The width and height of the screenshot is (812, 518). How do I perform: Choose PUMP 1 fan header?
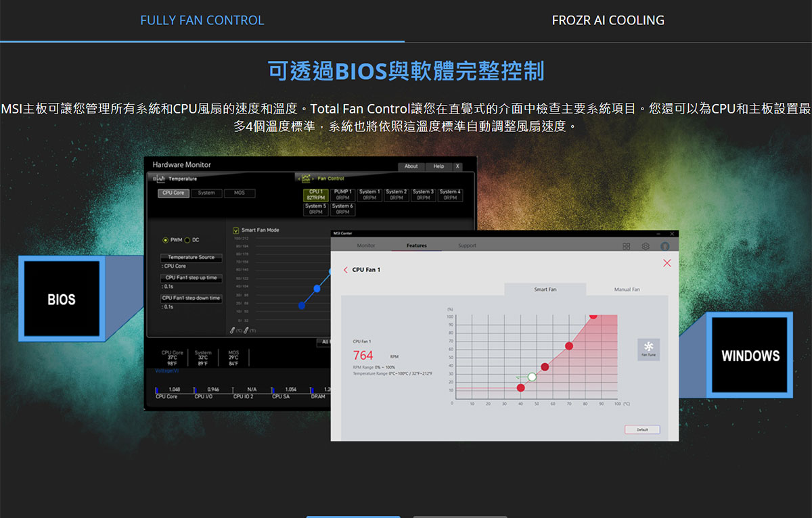click(x=342, y=195)
